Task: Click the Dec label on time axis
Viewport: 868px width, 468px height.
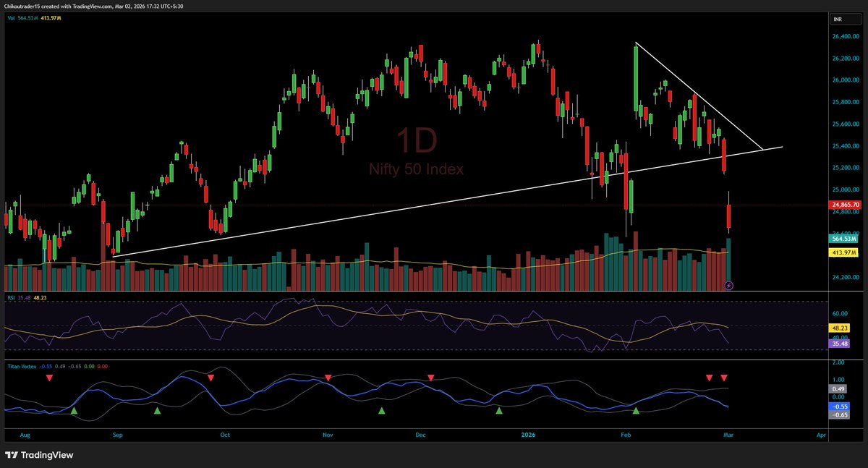Action: coord(422,435)
